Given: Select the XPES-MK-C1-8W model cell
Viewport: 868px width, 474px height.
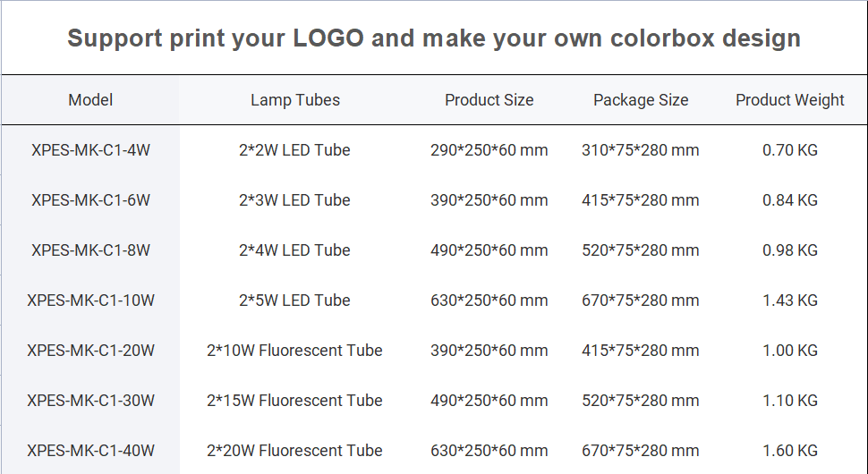Looking at the screenshot, I should coord(90,250).
